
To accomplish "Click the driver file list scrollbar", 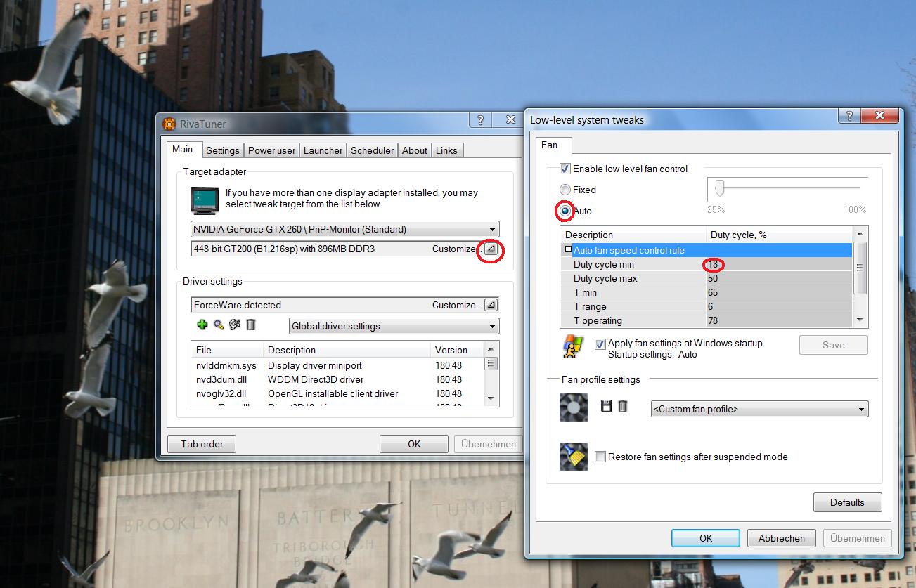I will pos(492,374).
